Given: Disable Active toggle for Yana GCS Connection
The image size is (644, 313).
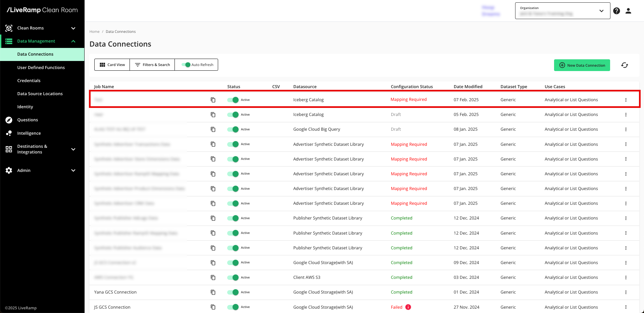Looking at the screenshot, I should 233,292.
